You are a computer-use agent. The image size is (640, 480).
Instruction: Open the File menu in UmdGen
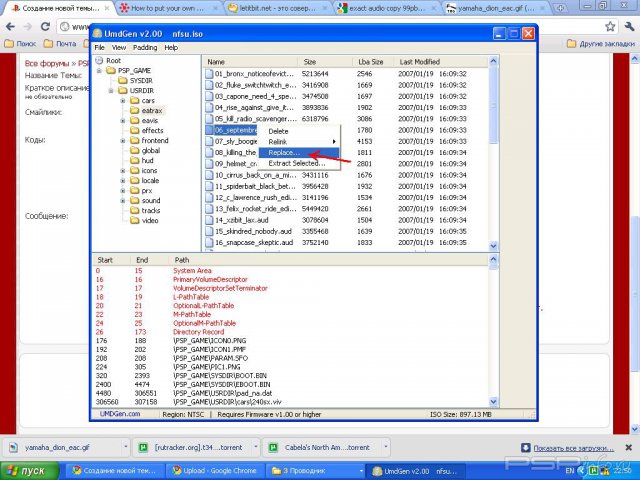100,47
